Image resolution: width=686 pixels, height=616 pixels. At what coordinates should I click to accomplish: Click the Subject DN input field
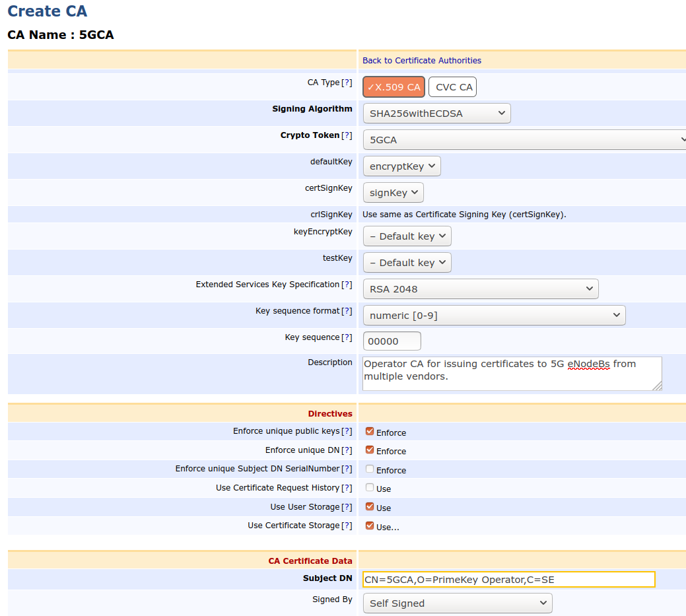508,579
